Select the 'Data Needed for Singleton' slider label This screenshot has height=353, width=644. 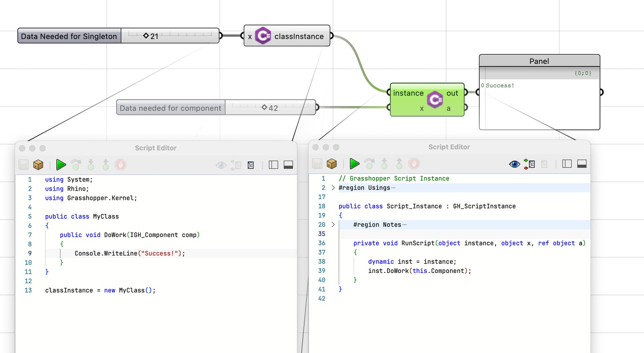(69, 36)
